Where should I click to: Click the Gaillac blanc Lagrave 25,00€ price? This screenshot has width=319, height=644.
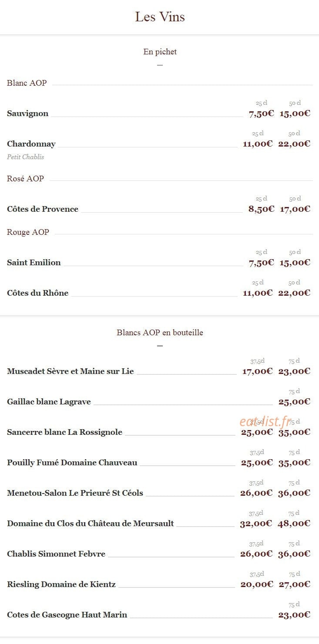[x=294, y=402]
